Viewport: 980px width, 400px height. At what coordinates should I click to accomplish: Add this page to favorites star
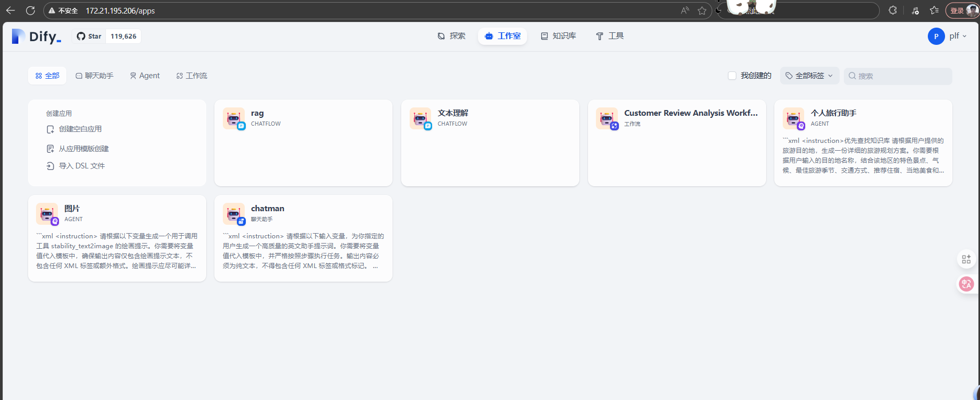click(702, 10)
